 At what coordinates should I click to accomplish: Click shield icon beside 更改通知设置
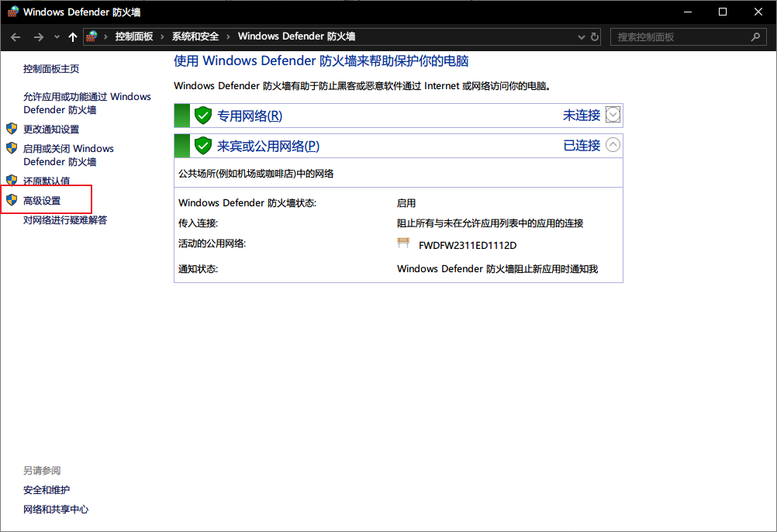[12, 129]
